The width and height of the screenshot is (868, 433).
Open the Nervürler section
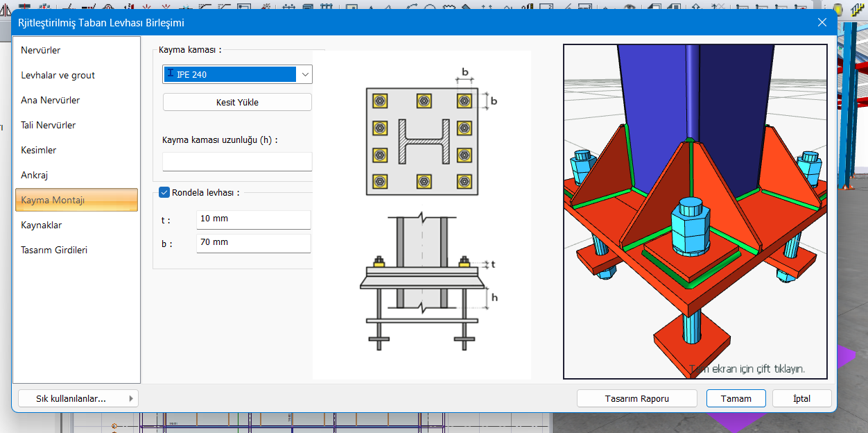point(41,51)
